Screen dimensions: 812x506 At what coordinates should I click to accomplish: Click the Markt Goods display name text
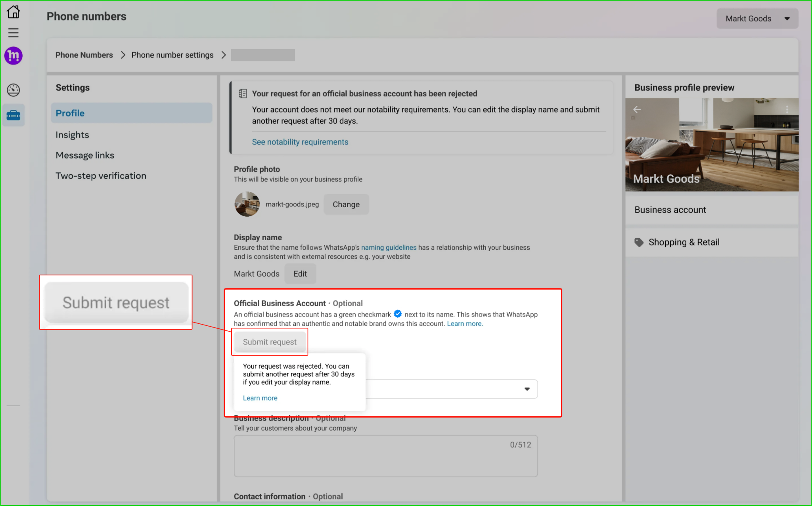[257, 274]
